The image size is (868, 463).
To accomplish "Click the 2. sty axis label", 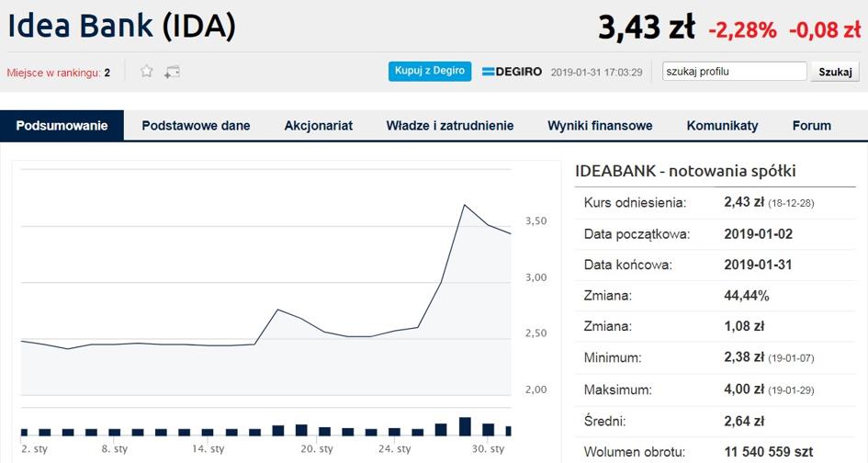I will point(34,448).
